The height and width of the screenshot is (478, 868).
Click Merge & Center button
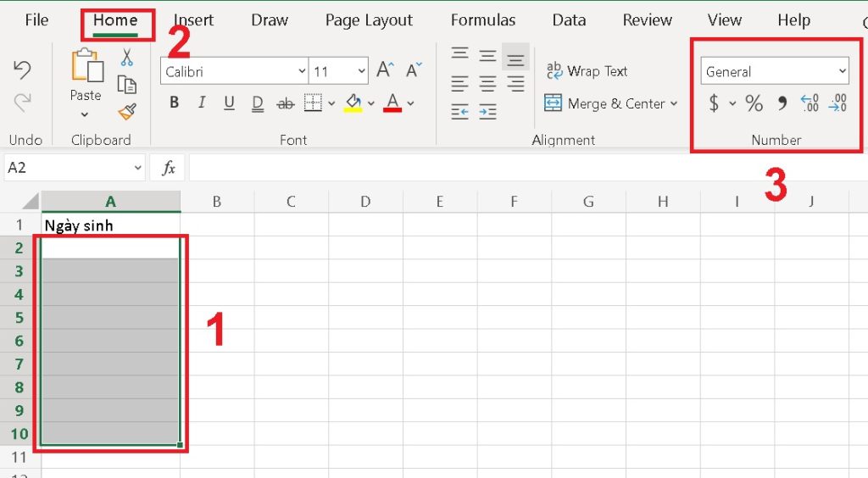coord(604,103)
